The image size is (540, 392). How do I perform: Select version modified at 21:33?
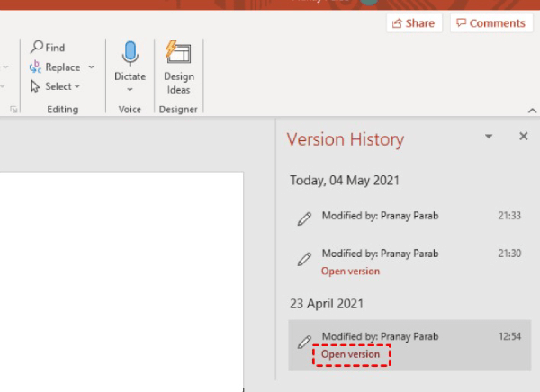pos(409,216)
